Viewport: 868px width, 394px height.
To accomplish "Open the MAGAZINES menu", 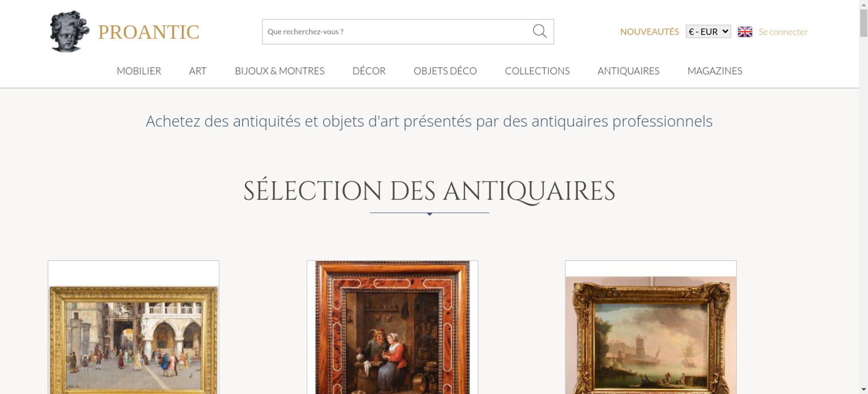I will pos(715,71).
